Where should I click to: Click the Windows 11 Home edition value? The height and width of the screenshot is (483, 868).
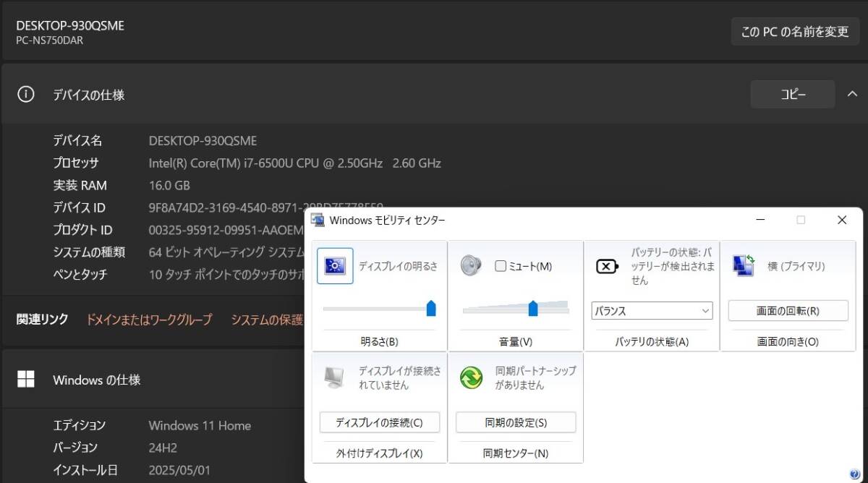pyautogui.click(x=200, y=425)
